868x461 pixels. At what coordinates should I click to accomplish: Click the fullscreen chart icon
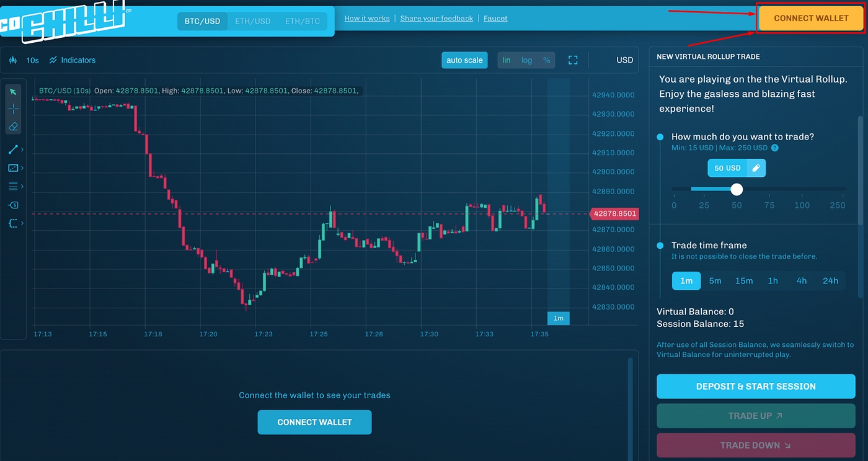(x=573, y=60)
